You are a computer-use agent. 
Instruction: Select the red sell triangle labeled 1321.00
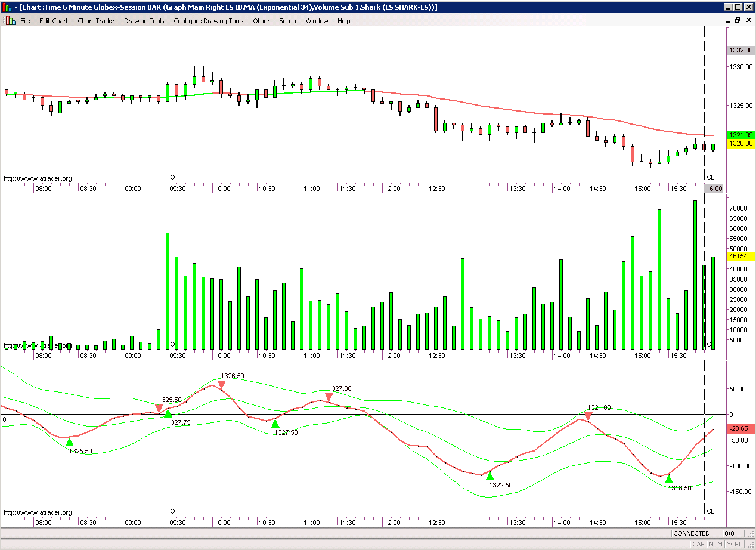click(588, 416)
